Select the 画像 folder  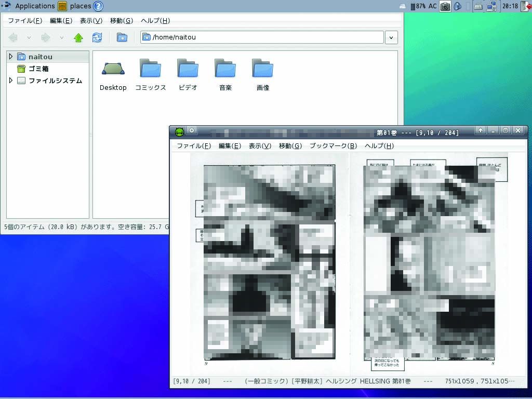(262, 75)
